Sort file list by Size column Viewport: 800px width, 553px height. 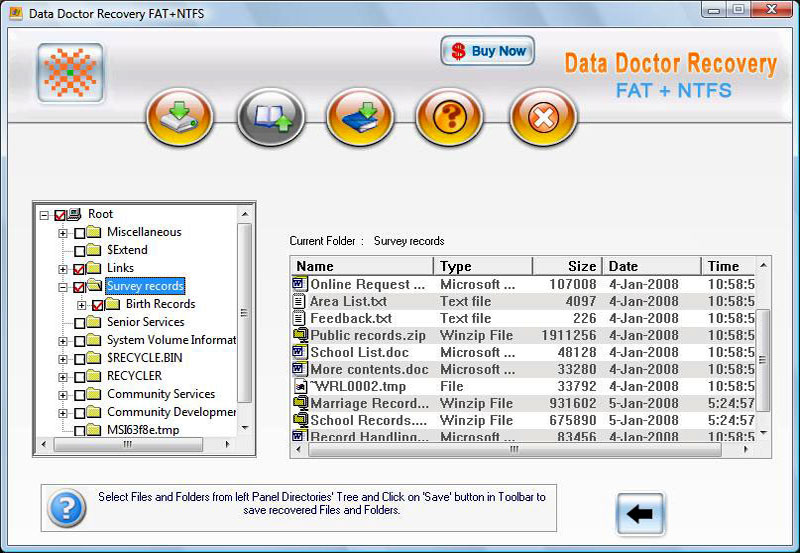(567, 266)
